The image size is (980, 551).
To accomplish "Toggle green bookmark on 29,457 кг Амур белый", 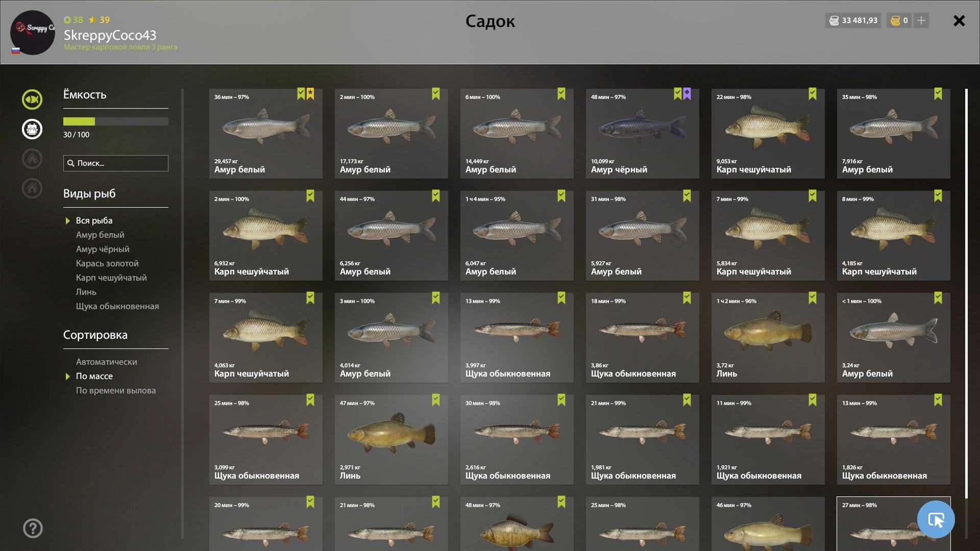I will point(301,94).
